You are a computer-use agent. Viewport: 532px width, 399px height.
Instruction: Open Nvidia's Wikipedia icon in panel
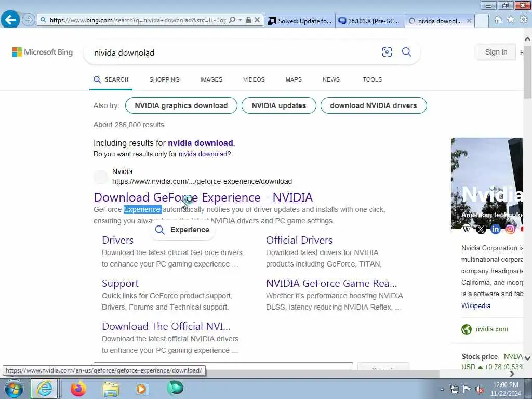coord(467,229)
